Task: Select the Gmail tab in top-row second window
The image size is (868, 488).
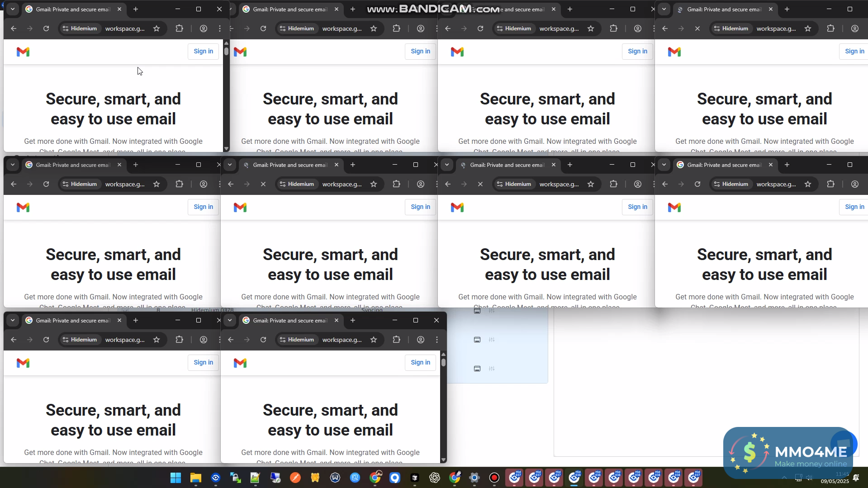Action: (x=290, y=9)
